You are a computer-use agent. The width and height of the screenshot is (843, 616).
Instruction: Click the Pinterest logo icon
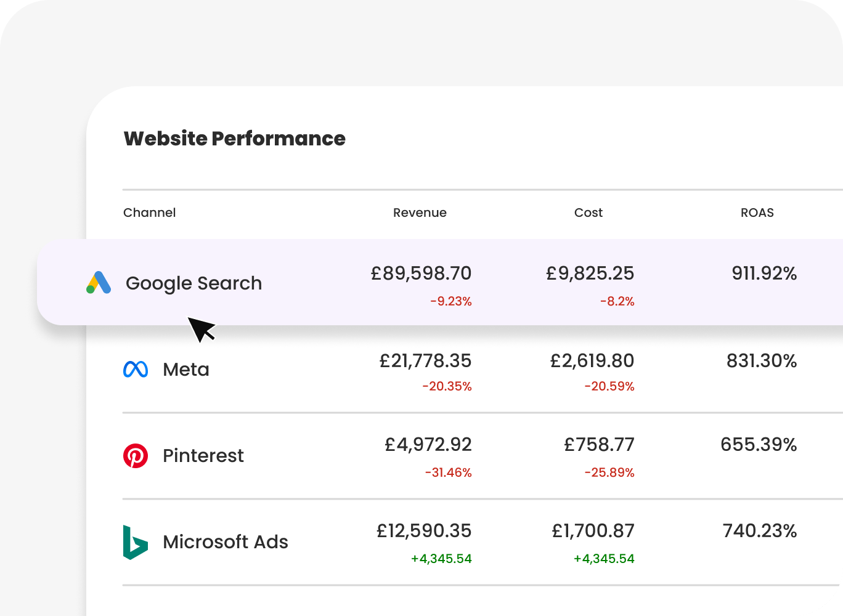click(136, 456)
